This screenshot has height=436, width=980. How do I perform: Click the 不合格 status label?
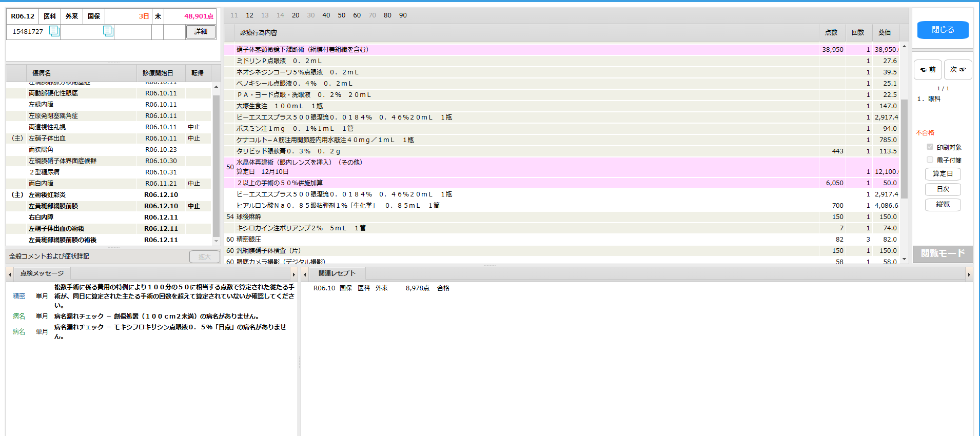[x=925, y=133]
